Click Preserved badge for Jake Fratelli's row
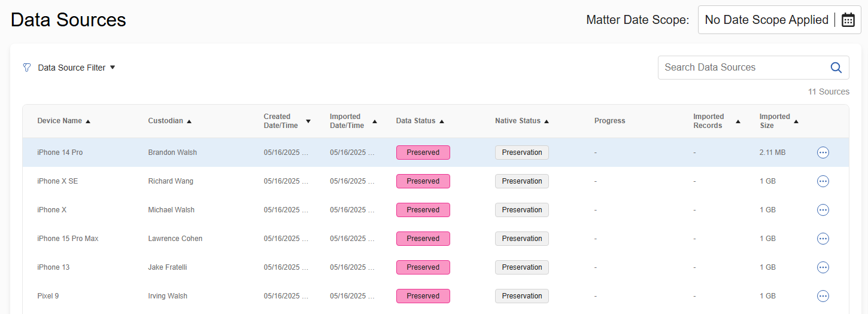 click(x=423, y=267)
